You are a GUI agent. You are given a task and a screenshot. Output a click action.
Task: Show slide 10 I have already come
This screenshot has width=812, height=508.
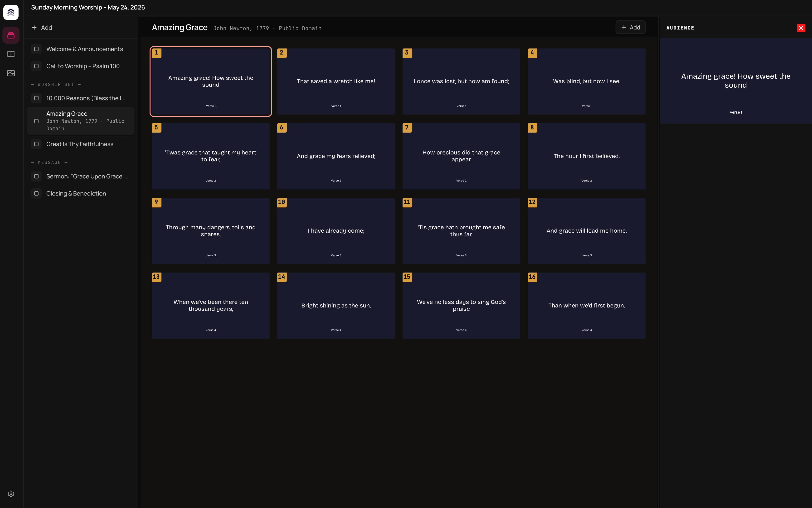[x=336, y=231]
